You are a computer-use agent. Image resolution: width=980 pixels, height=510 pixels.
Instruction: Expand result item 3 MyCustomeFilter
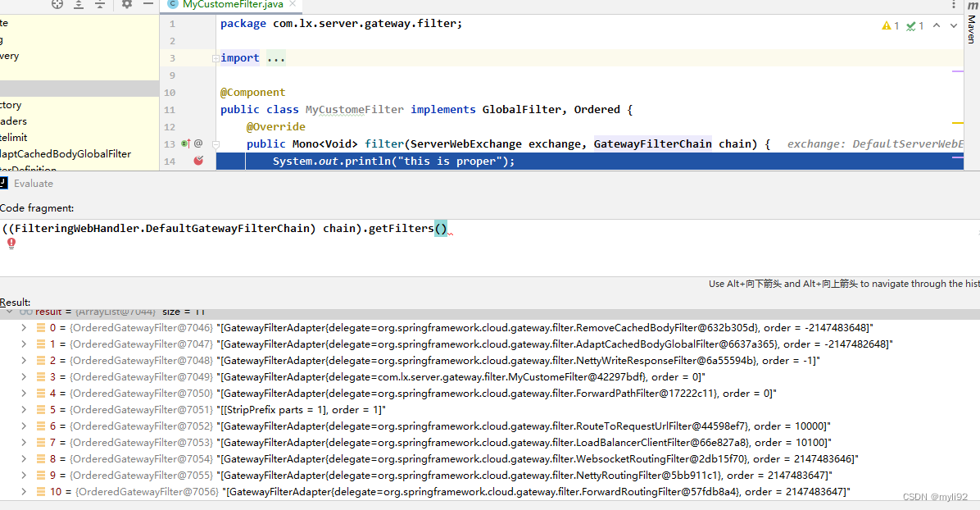coord(24,376)
